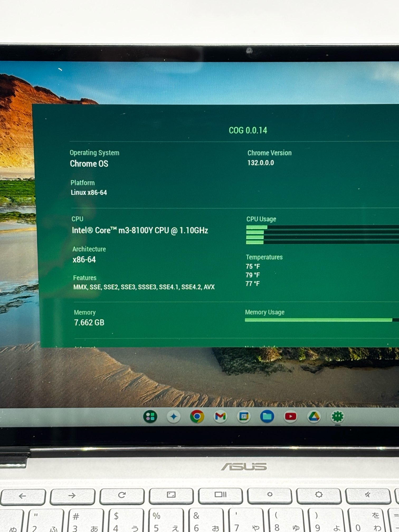The image size is (399, 532).
Task: Click the 79 °F temperature reading
Action: (253, 275)
